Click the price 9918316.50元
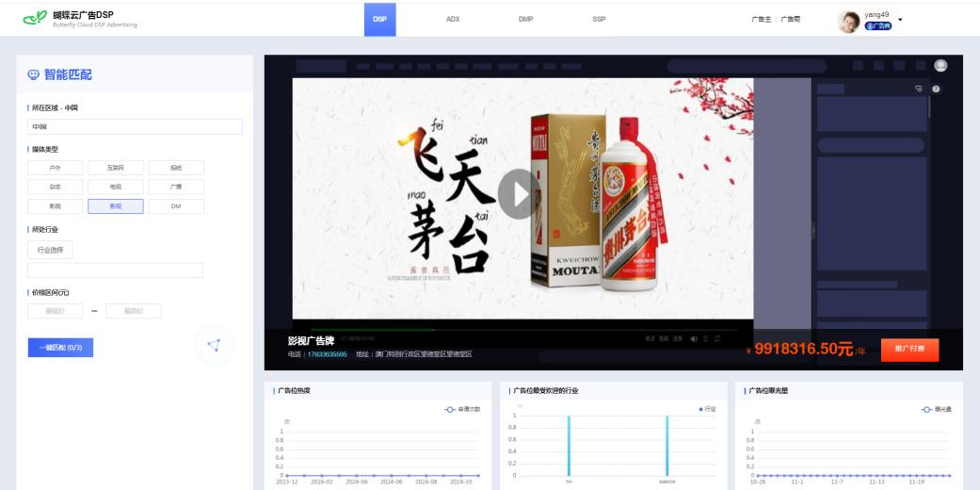Viewport: 980px width, 490px height. (804, 350)
